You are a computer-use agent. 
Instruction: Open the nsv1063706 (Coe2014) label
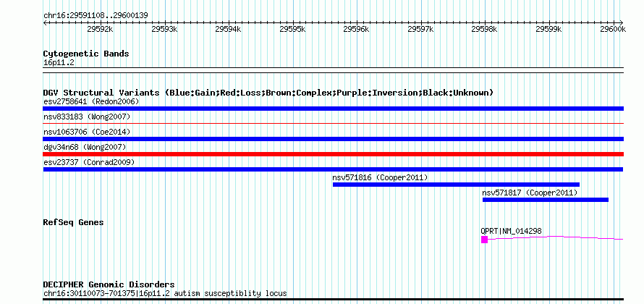click(x=87, y=132)
